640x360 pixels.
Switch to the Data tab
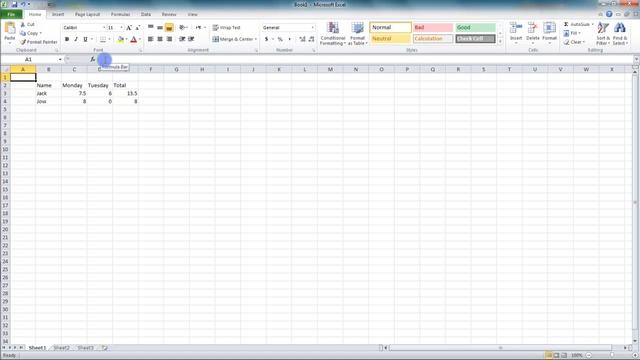[146, 14]
